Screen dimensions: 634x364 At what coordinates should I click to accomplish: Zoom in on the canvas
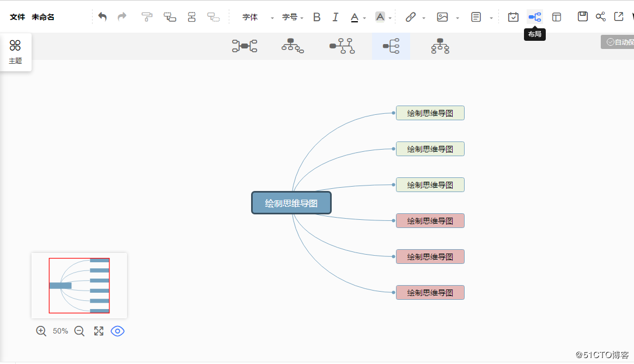point(41,331)
